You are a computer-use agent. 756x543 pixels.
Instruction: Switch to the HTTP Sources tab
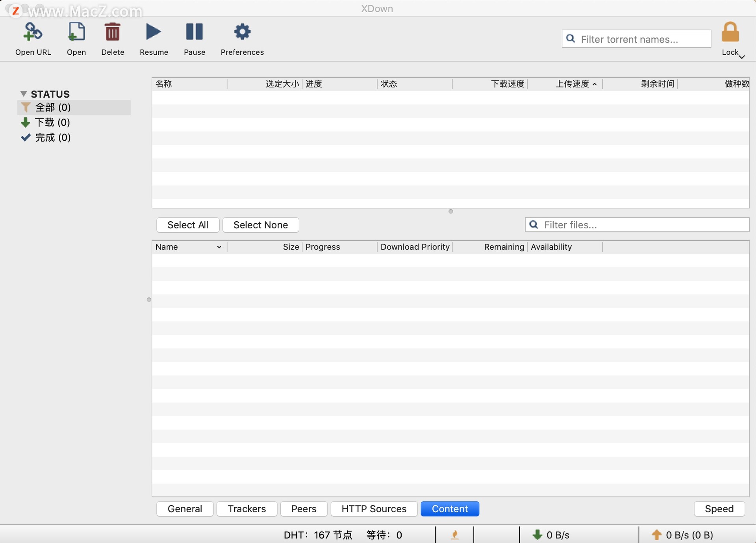point(374,509)
